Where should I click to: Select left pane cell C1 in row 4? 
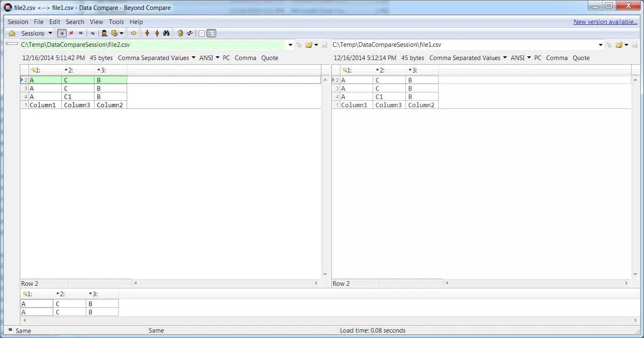[78, 97]
